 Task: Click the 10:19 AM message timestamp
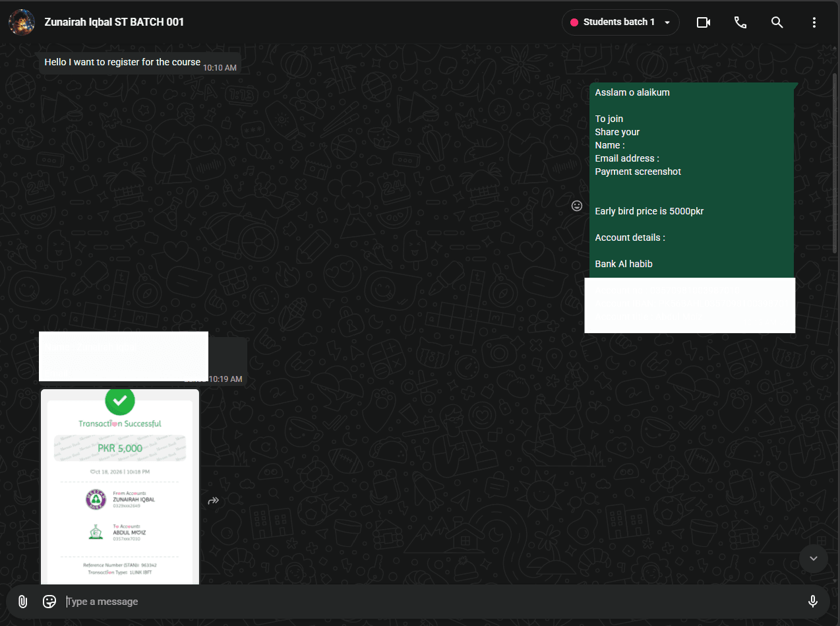coord(225,379)
